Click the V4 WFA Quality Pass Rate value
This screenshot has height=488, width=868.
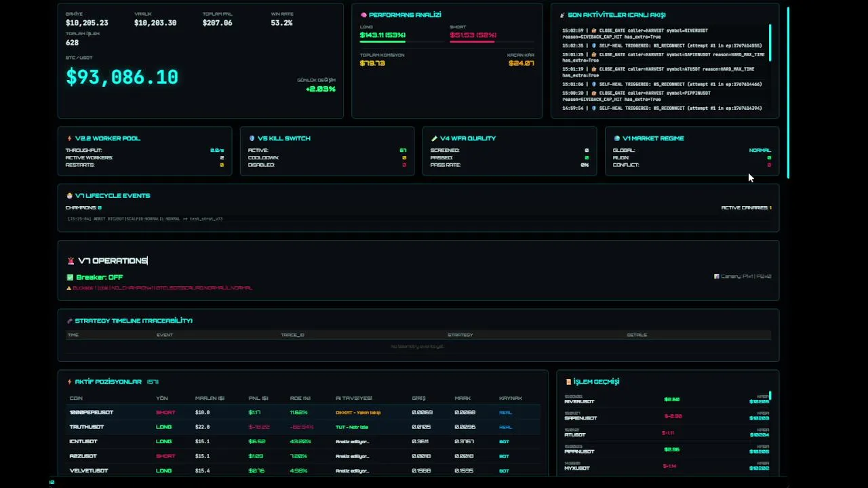click(x=585, y=165)
